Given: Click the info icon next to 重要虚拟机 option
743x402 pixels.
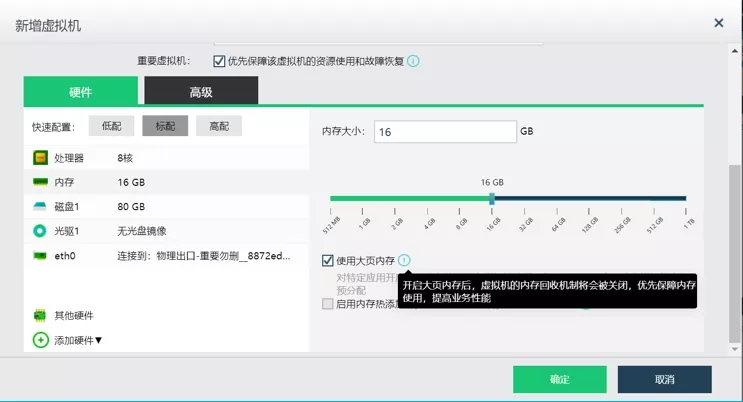Looking at the screenshot, I should 413,61.
